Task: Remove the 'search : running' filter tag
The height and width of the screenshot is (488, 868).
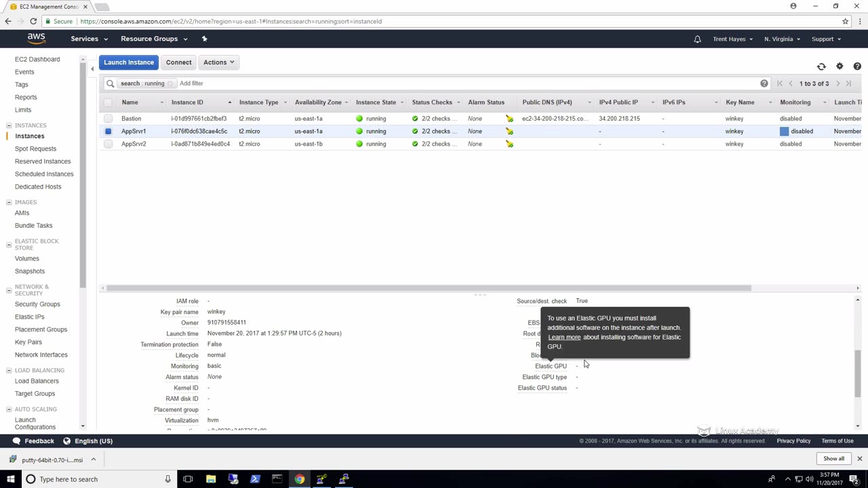Action: coord(170,83)
